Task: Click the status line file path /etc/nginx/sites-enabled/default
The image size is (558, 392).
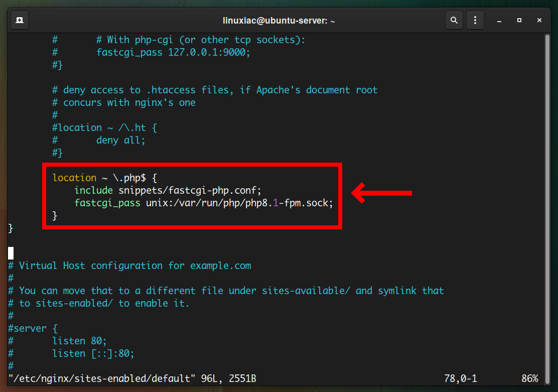Action: tap(102, 378)
